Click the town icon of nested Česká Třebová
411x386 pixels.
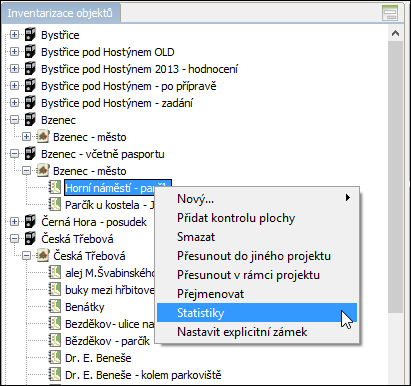click(x=42, y=255)
